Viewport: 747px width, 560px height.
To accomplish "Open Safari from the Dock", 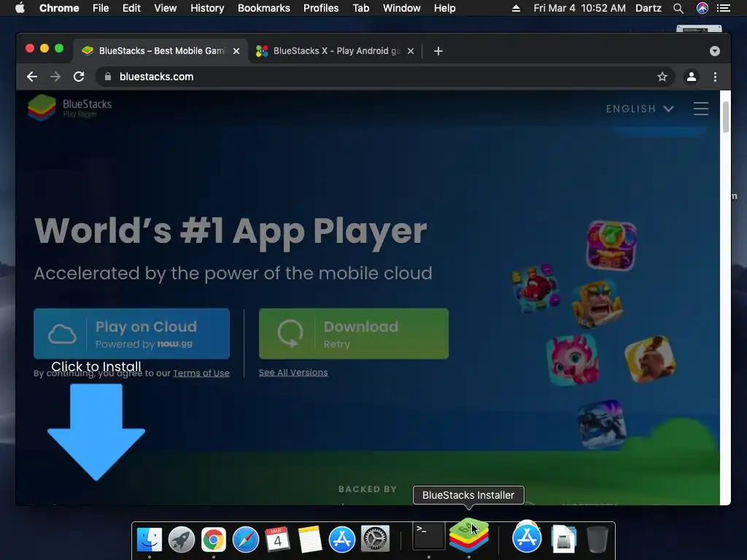I will [245, 539].
